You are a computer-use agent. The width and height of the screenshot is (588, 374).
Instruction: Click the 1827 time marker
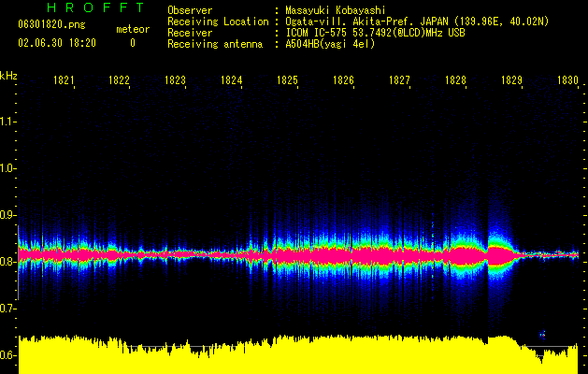point(399,79)
